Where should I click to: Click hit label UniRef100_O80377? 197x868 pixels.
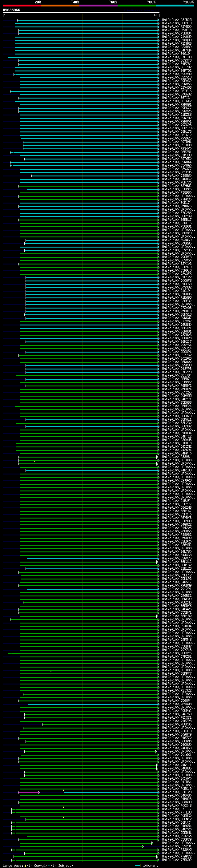click(x=176, y=169)
